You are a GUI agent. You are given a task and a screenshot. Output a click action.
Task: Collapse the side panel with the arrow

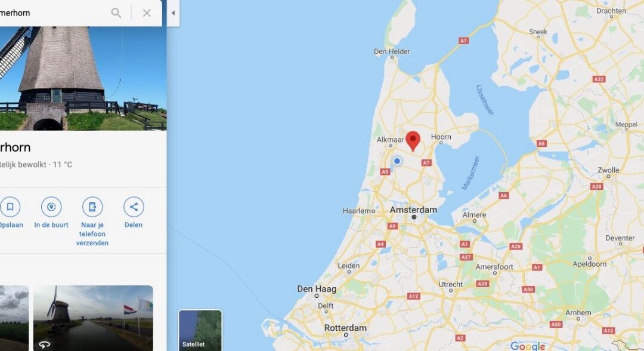click(174, 13)
